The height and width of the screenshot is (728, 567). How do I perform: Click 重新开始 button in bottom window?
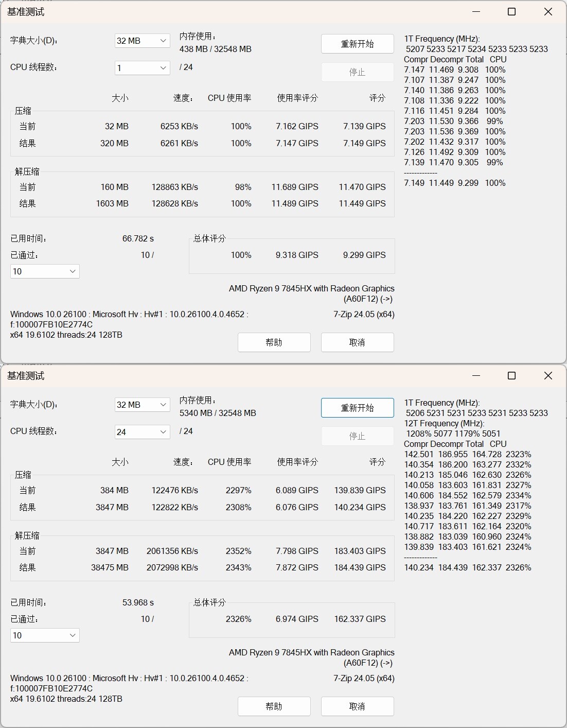[358, 408]
